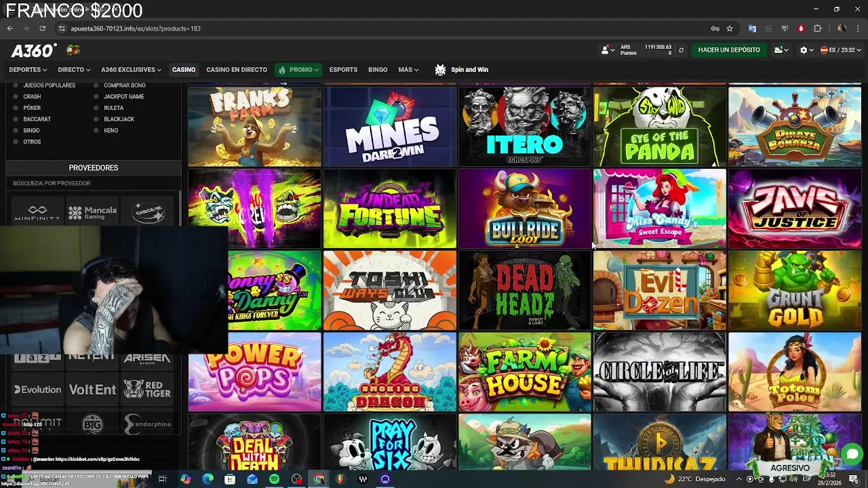Expand the Promo dropdown
This screenshot has height=488, width=868.
point(298,70)
